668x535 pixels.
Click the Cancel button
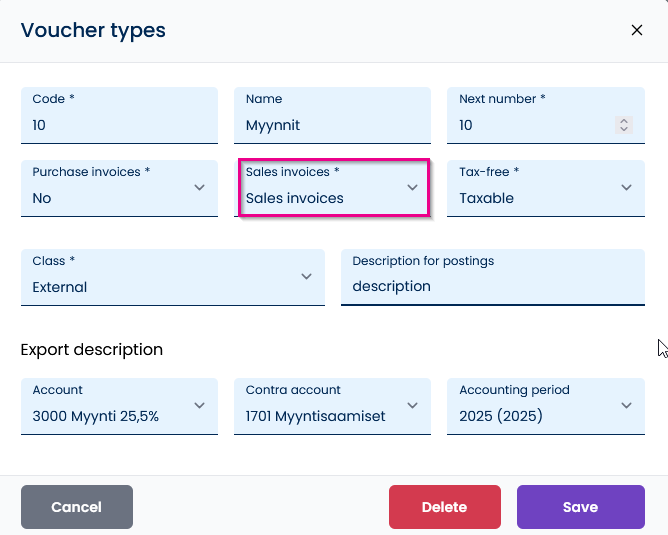point(77,507)
